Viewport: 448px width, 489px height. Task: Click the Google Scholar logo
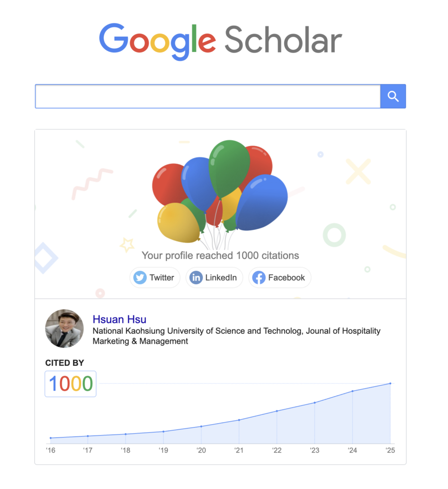[x=220, y=41]
